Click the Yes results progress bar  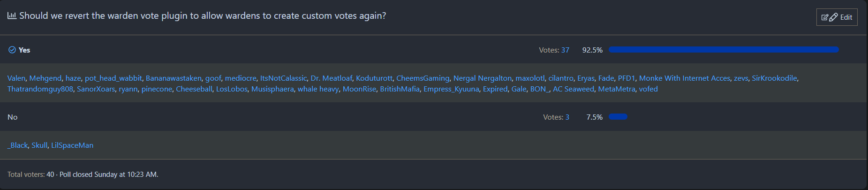724,50
